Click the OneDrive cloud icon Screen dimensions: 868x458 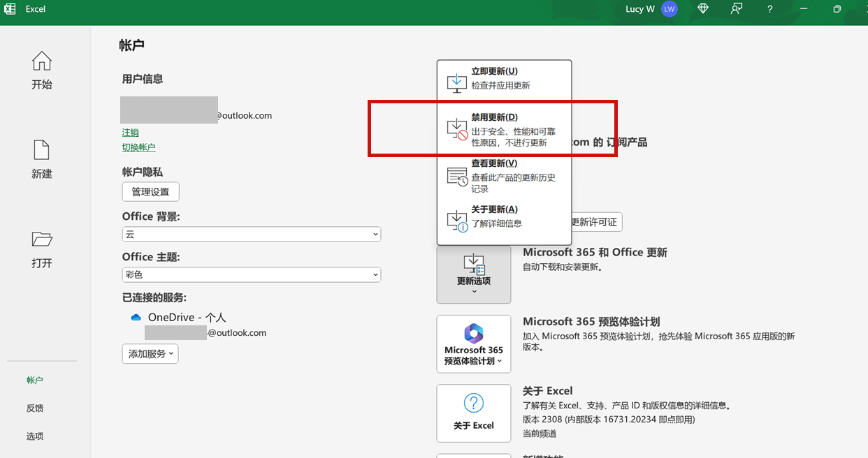[136, 318]
